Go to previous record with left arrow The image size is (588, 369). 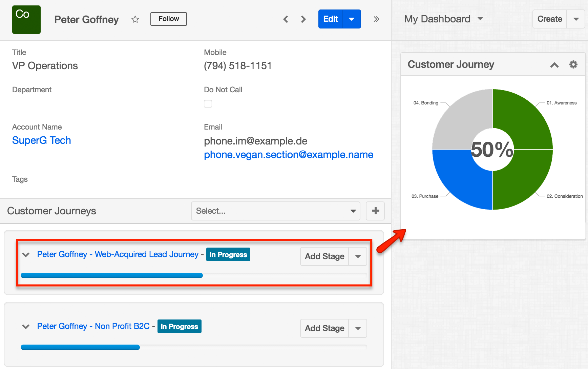286,19
